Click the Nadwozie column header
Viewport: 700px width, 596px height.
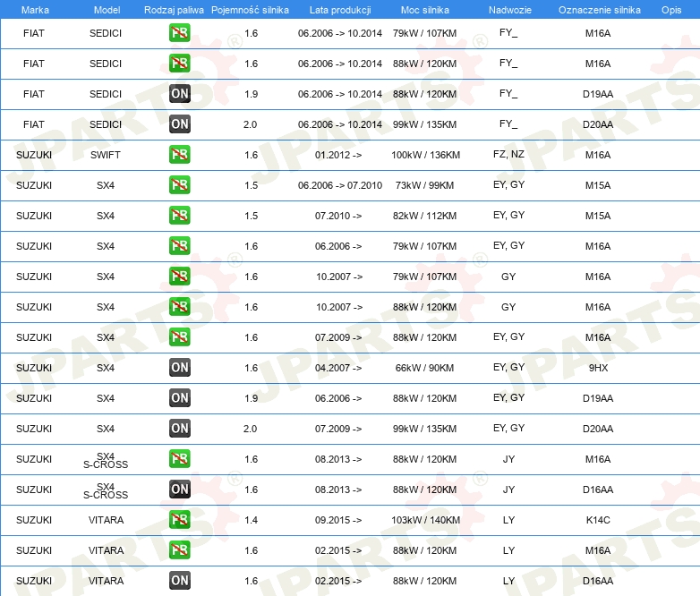(510, 10)
